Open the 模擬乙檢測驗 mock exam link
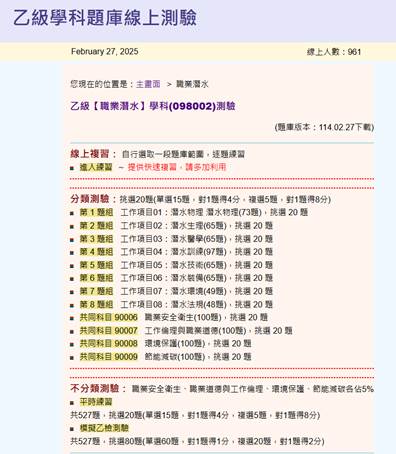 pos(104,428)
